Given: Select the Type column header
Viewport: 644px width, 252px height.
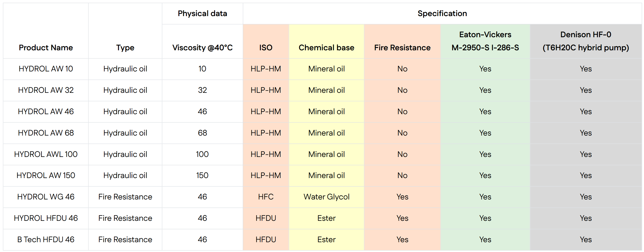Looking at the screenshot, I should tap(125, 48).
